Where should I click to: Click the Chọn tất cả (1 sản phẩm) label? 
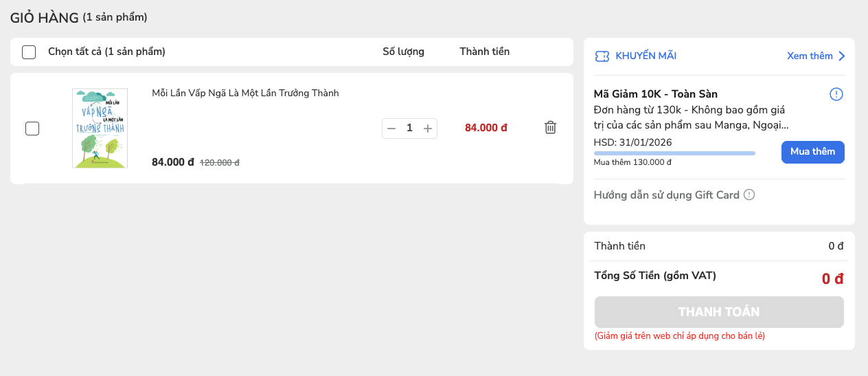(x=106, y=52)
